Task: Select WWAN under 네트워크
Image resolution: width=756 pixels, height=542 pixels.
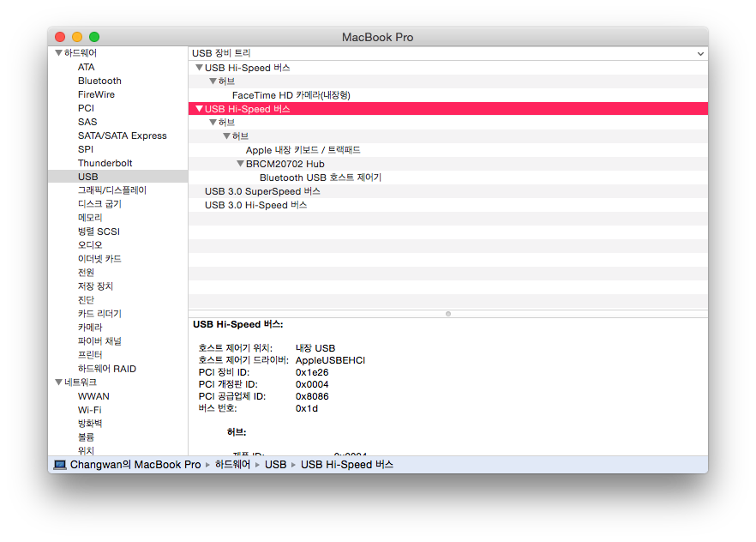Action: click(93, 396)
